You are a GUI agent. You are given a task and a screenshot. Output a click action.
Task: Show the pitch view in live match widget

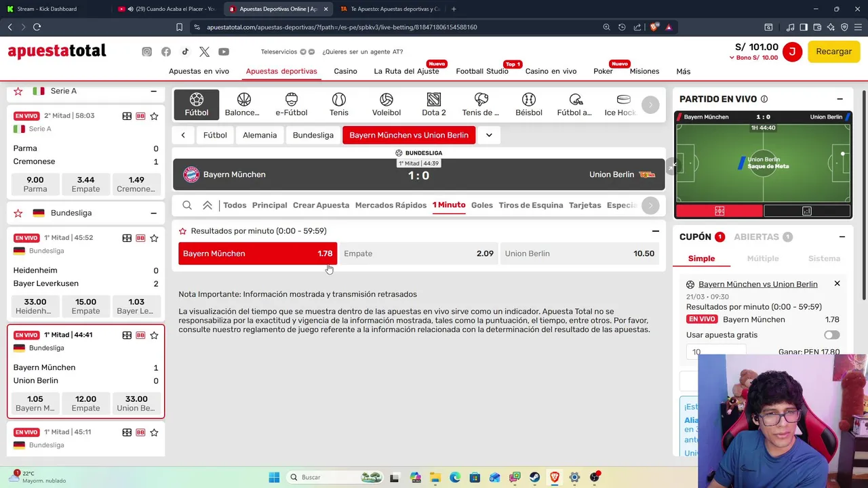pyautogui.click(x=719, y=211)
